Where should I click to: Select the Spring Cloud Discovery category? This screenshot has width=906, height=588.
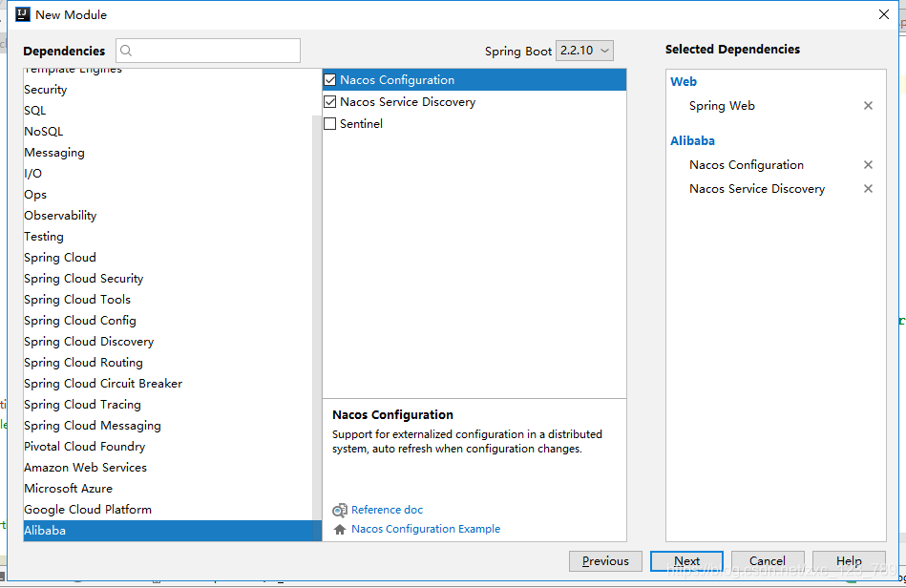pos(168,342)
